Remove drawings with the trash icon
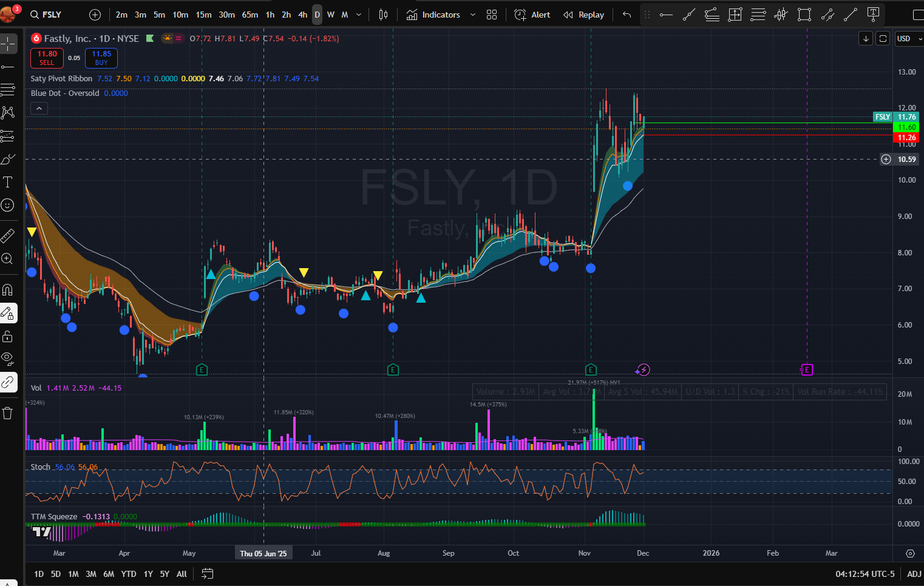The width and height of the screenshot is (924, 586). point(8,413)
